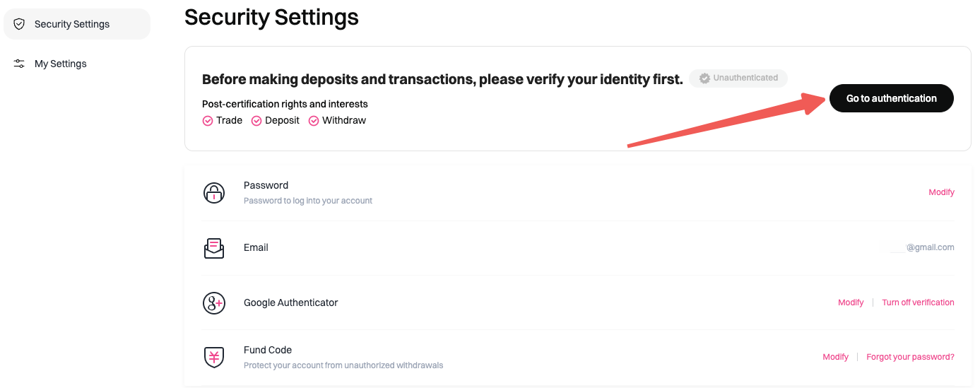
Task: Click the My Settings sliders icon
Action: click(x=19, y=64)
